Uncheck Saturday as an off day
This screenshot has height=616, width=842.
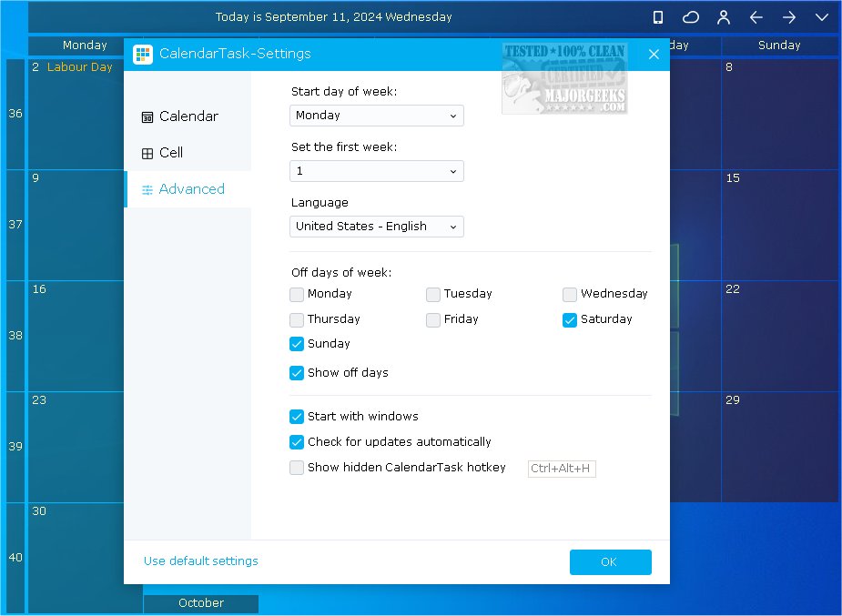569,319
